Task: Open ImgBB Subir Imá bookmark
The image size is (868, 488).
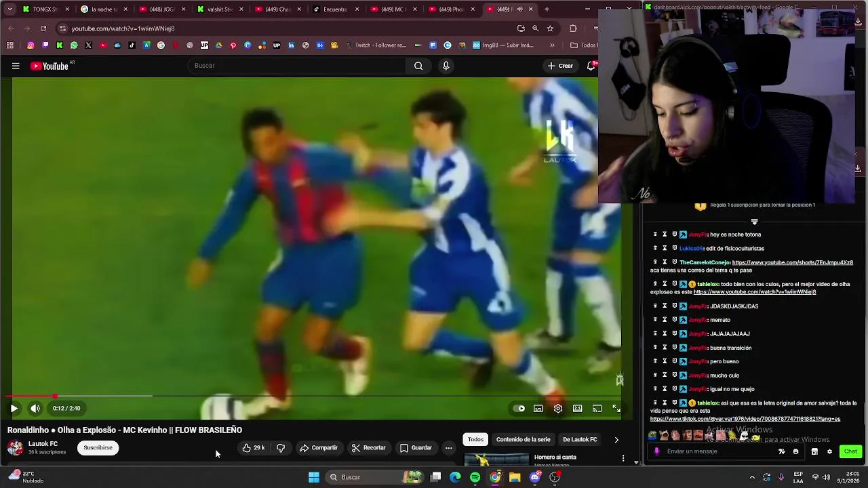Action: click(x=502, y=45)
